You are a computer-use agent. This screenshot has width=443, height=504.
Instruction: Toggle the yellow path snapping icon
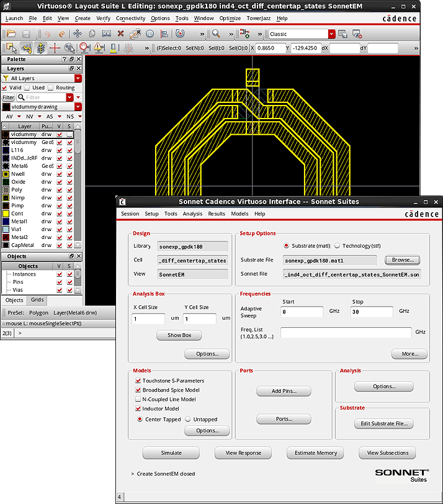(26, 48)
